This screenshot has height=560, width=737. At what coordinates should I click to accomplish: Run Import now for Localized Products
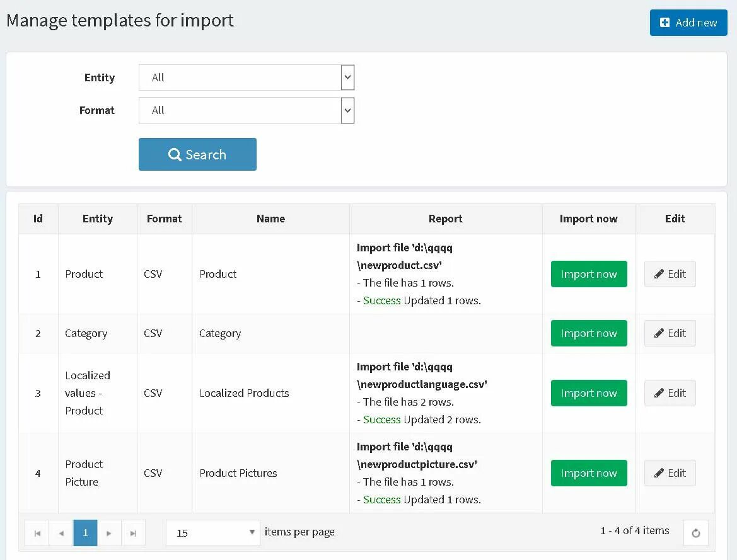pos(589,393)
